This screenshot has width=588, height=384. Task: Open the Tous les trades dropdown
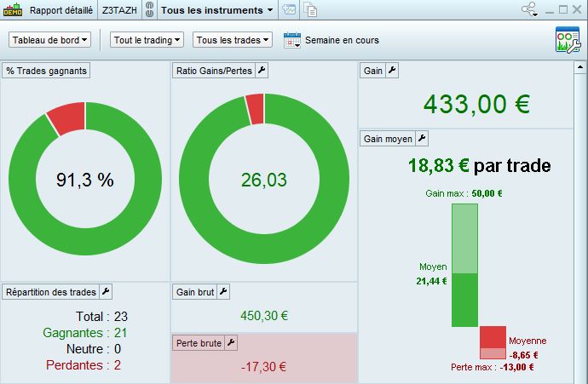233,40
